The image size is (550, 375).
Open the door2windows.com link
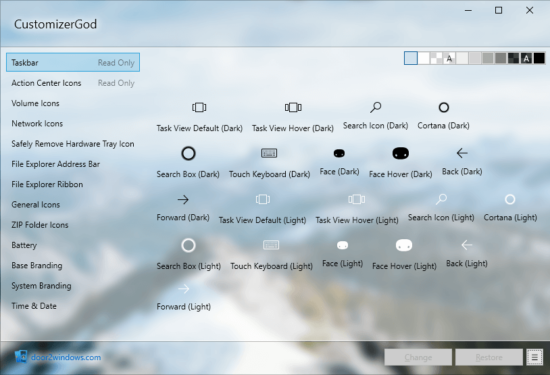click(x=66, y=357)
